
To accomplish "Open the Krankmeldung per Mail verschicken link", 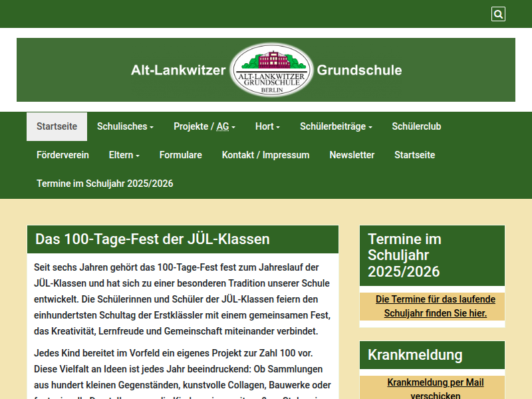I will (435, 388).
